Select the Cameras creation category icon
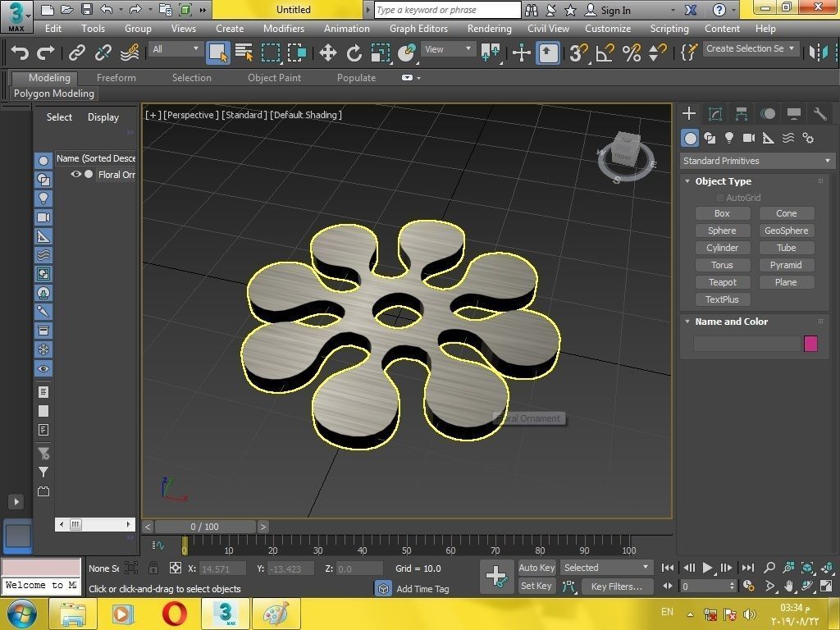The height and width of the screenshot is (630, 840). [748, 138]
